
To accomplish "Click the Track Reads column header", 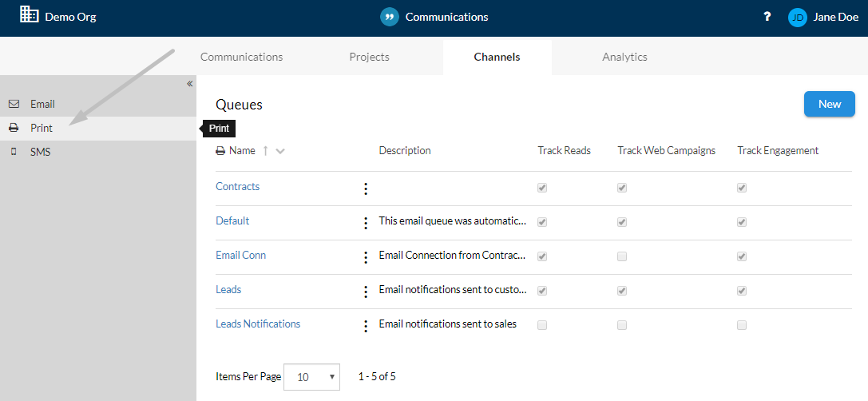I will click(x=564, y=151).
